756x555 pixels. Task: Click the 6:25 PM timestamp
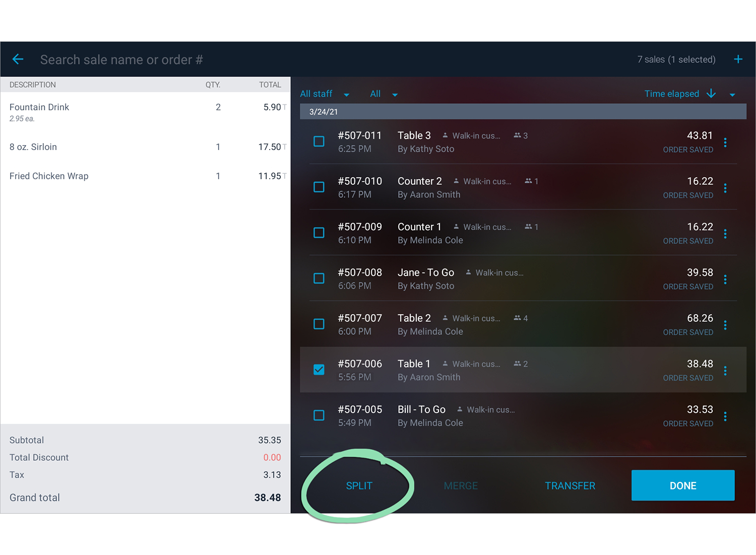pos(355,149)
